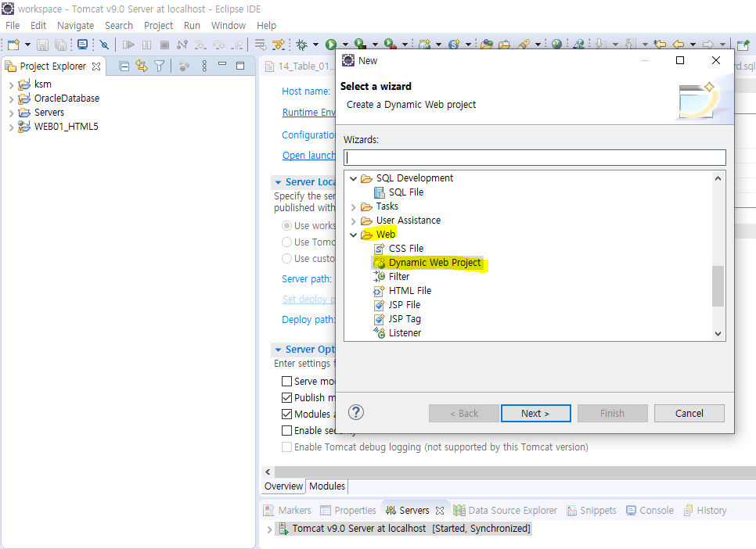
Task: Open the File menu
Action: (13, 26)
